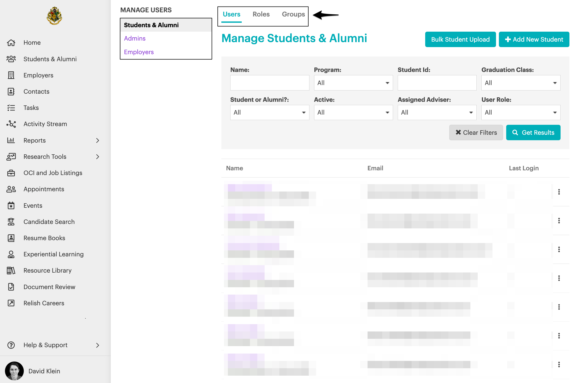Open the Graduation Class dropdown
The width and height of the screenshot is (588, 383).
[521, 83]
